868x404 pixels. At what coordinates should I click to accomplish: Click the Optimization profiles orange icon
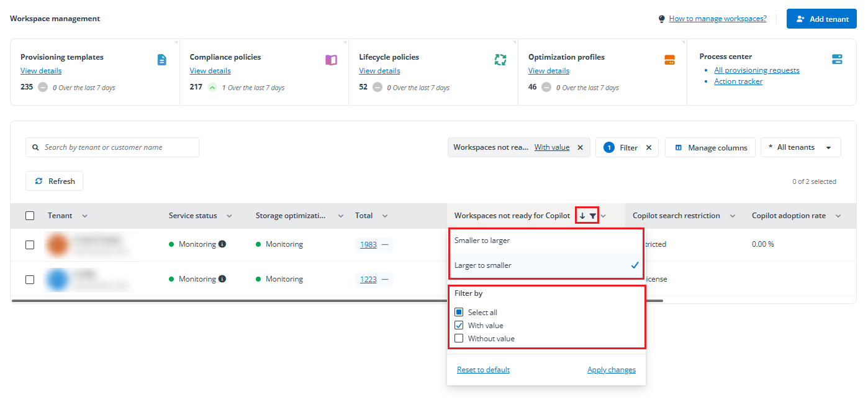669,60
